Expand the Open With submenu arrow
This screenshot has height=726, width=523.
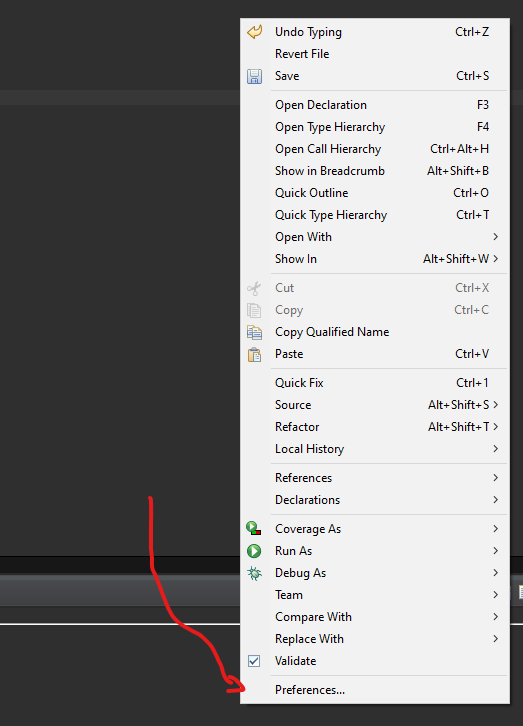[x=496, y=237]
